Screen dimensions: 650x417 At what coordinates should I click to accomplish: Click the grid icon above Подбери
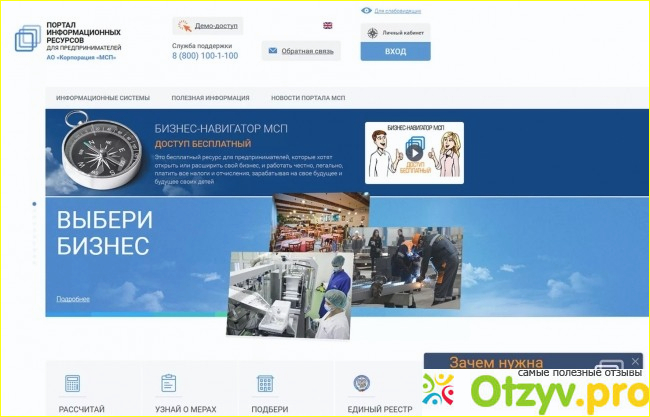pyautogui.click(x=265, y=383)
